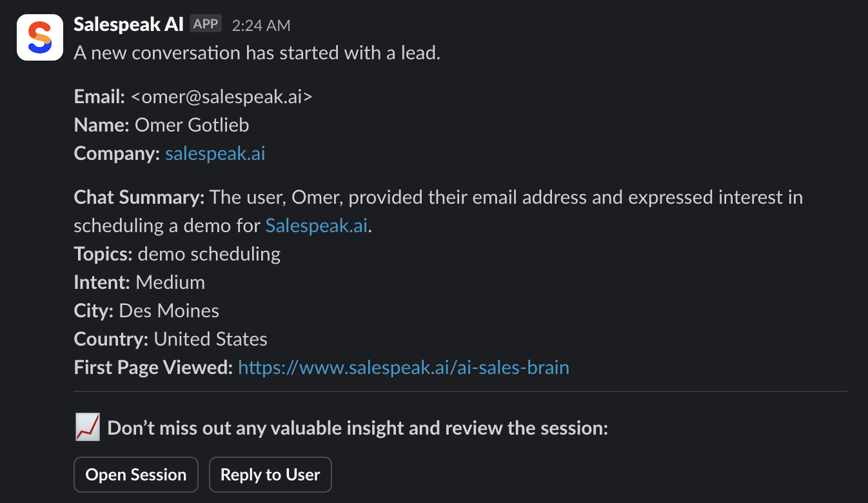The image size is (868, 503).
Task: Click the 'Don't miss out any valuable insight' heading
Action: [358, 428]
